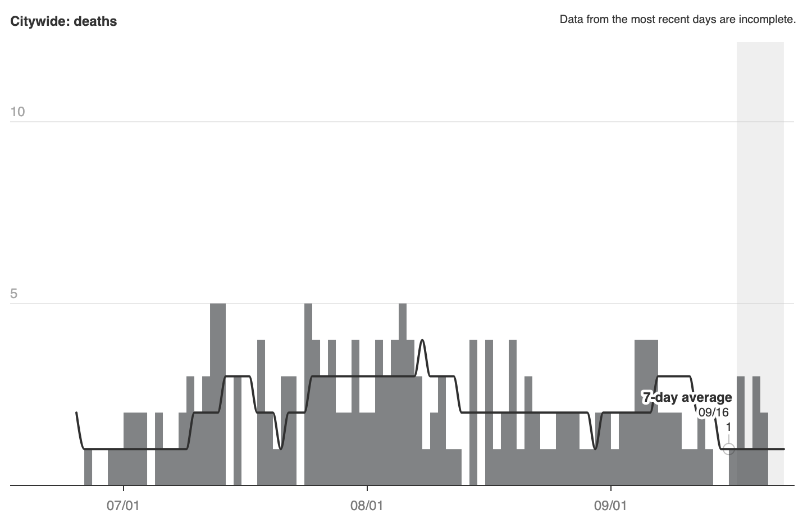Click the light gray shaded incomplete-data region
The width and height of the screenshot is (812, 532).
[x=760, y=168]
